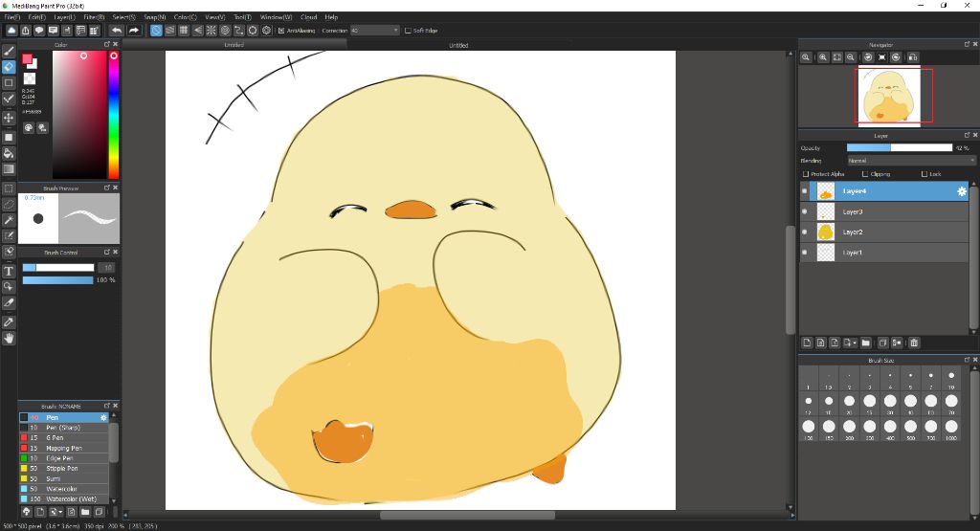Screen dimensions: 980x531
Task: Toggle Soft Edge checkbox
Action: click(x=408, y=30)
